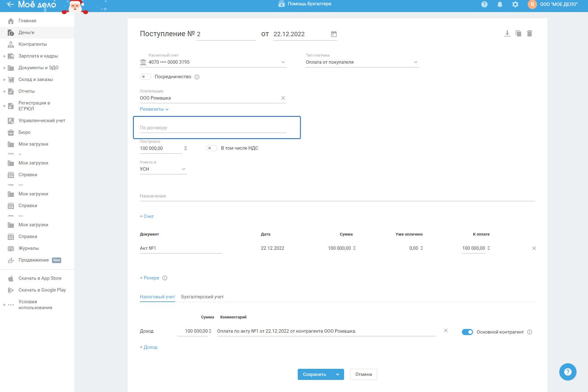Open the calendar date picker

[x=334, y=34]
